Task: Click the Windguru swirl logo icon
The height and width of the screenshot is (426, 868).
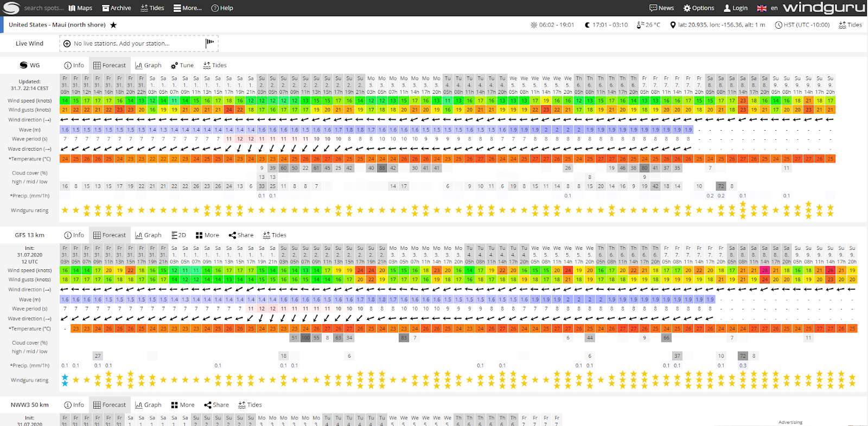Action: coord(11,8)
